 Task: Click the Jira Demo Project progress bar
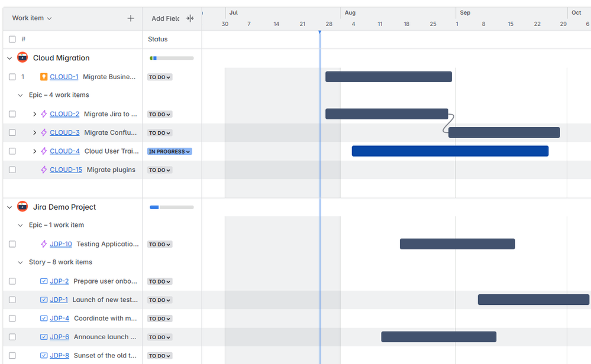coord(172,207)
